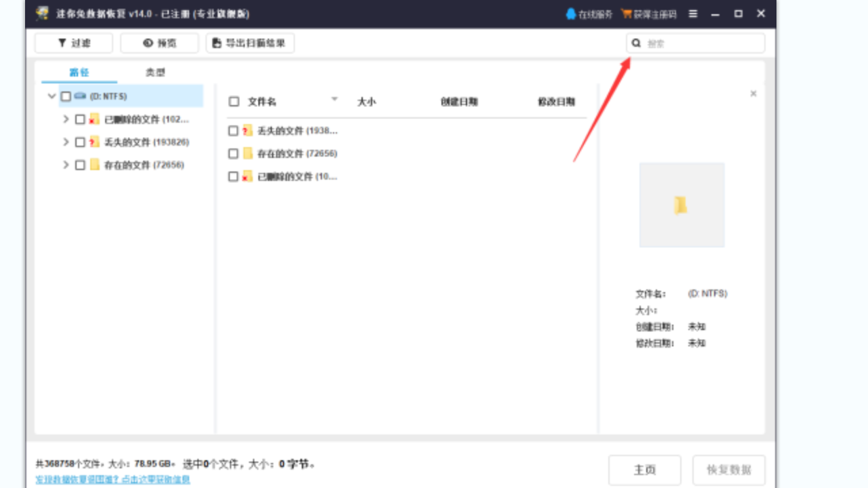The height and width of the screenshot is (488, 868).
Task: Click the folder thumbnail in preview panel
Action: click(682, 205)
